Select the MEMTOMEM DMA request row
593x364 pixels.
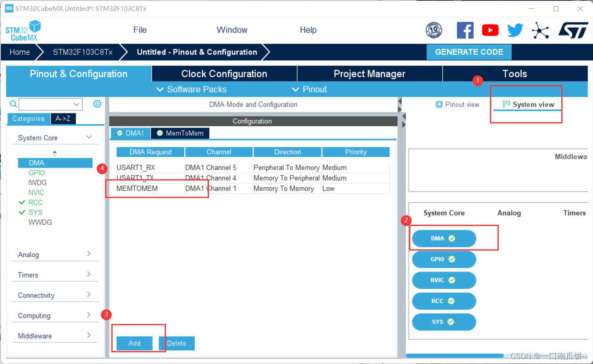tap(253, 188)
